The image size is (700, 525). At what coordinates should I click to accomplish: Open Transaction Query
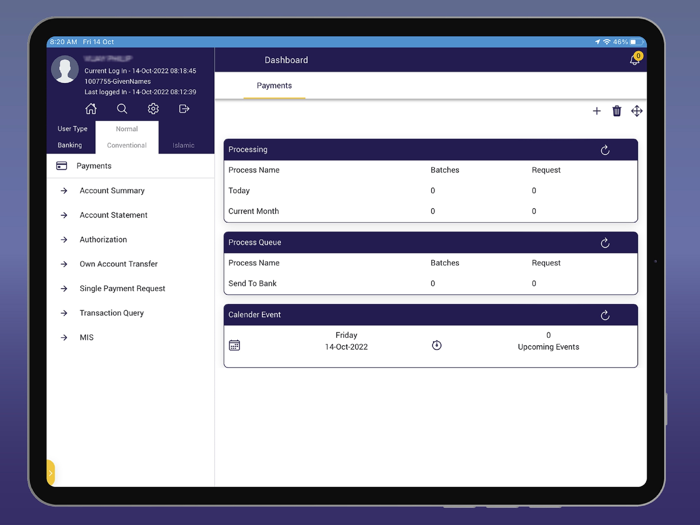[112, 313]
